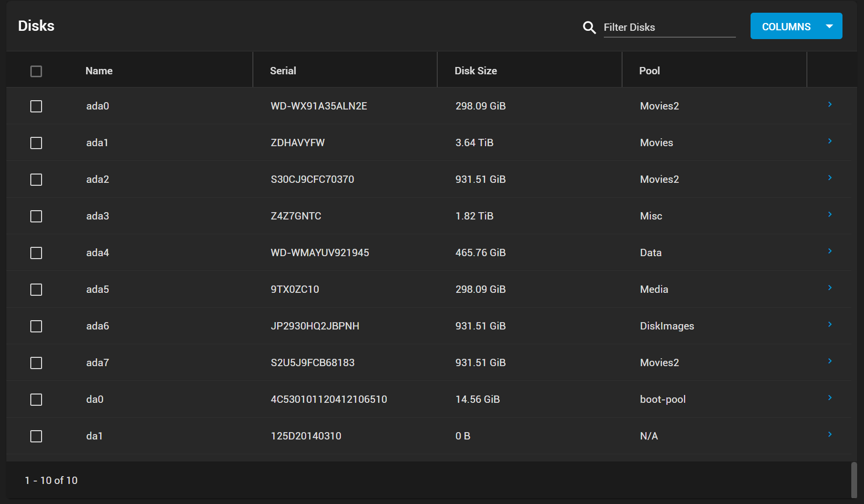Sort by the Pool column header
Screen dimensions: 864x504
649,71
